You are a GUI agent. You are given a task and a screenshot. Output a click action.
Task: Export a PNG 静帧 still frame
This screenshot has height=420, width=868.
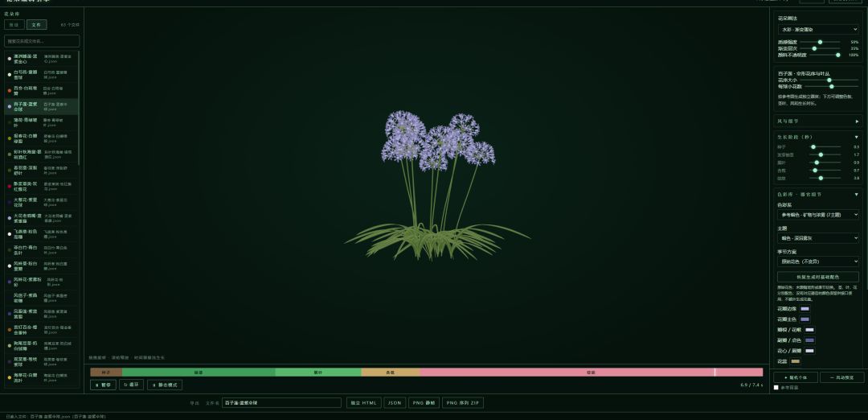[x=424, y=403]
